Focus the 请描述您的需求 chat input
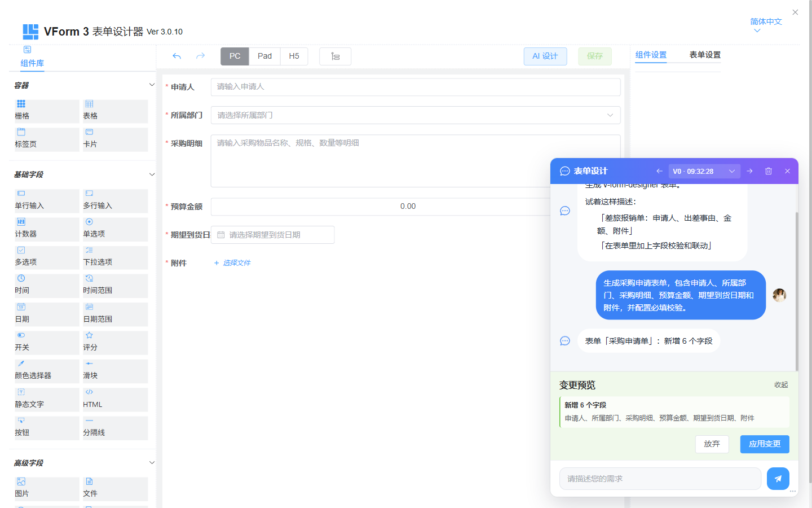This screenshot has width=812, height=508. click(660, 479)
